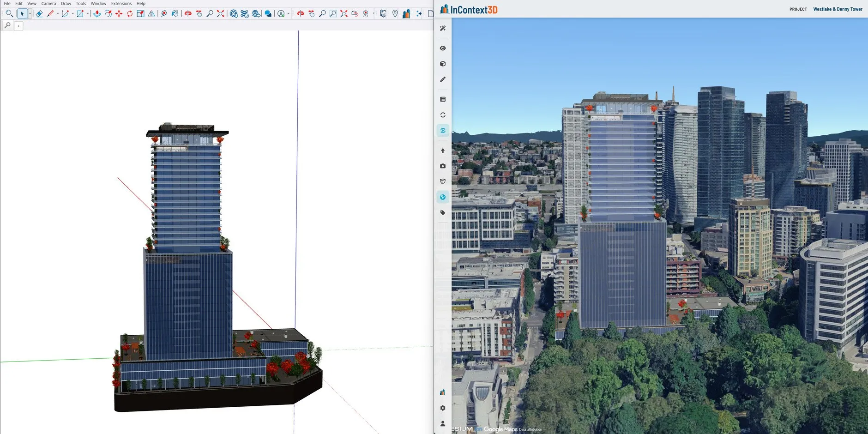Select the Rotate tool
This screenshot has height=434, width=868.
point(130,14)
